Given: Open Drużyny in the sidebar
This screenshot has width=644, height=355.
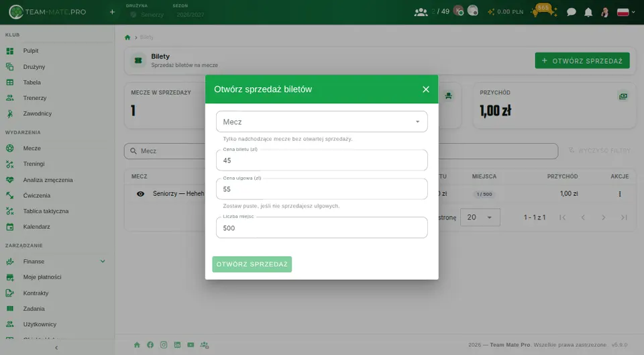Looking at the screenshot, I should tap(34, 66).
